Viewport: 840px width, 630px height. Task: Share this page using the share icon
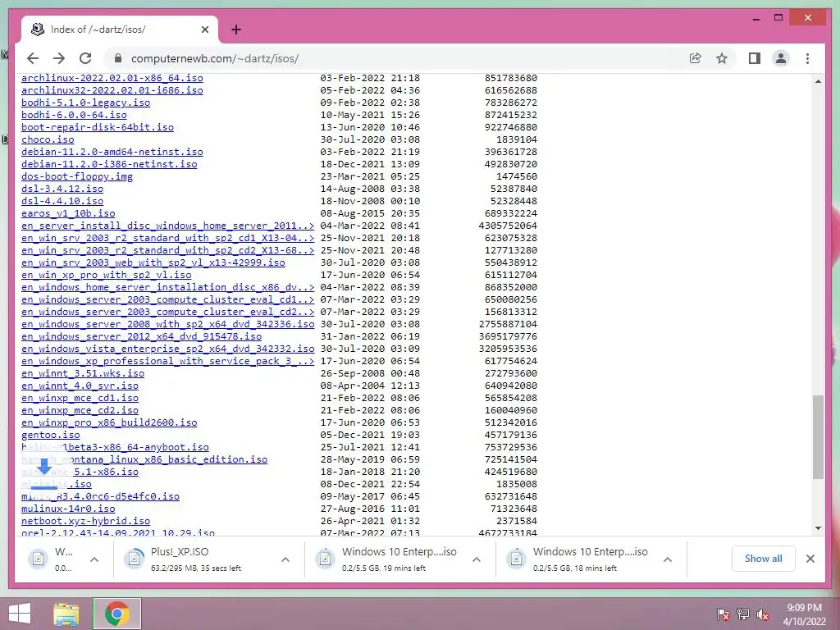pos(696,58)
